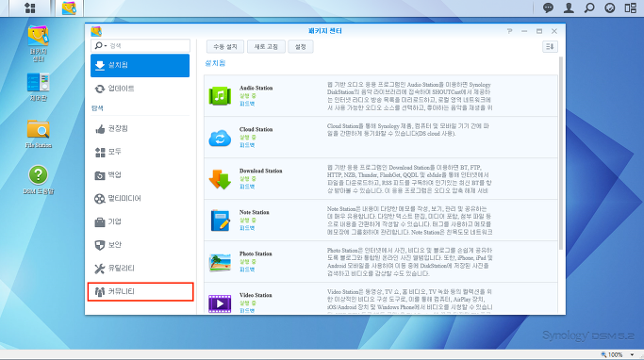Select the 커뮤니티 (Community) category

(x=140, y=292)
